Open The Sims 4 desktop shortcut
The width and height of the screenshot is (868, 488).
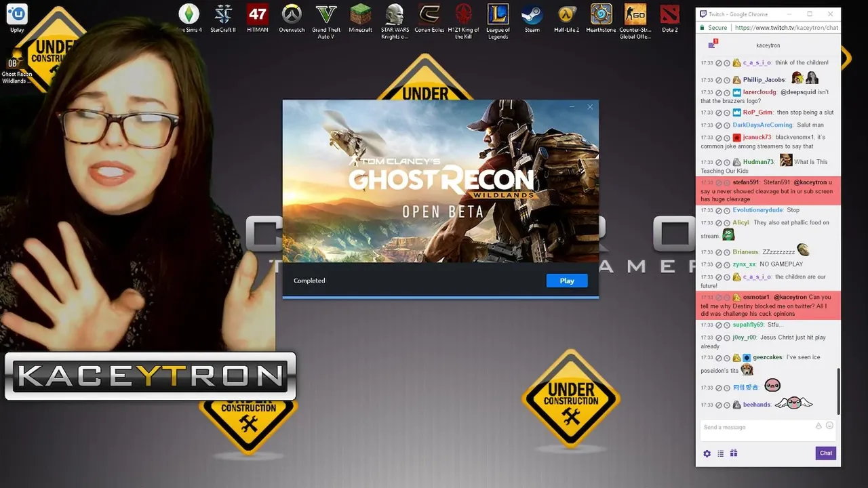[189, 18]
